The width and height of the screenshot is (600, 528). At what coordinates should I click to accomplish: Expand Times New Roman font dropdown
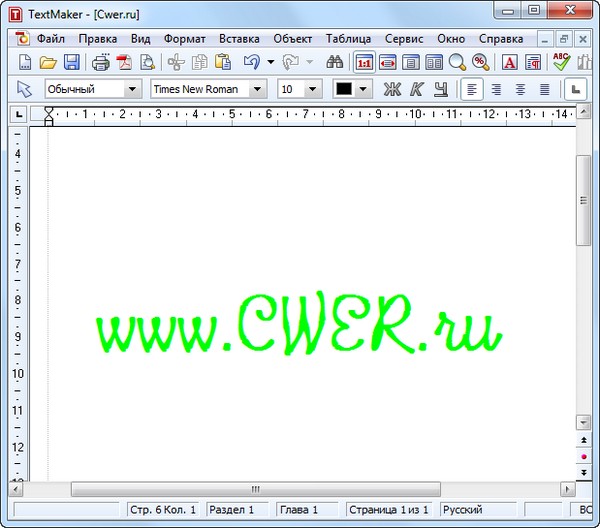tap(258, 89)
